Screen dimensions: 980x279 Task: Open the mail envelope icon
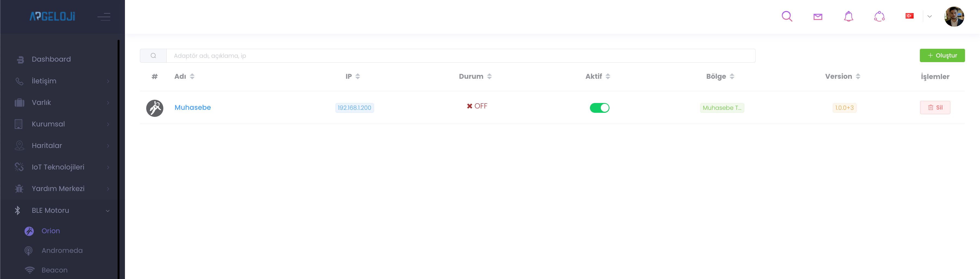point(817,17)
